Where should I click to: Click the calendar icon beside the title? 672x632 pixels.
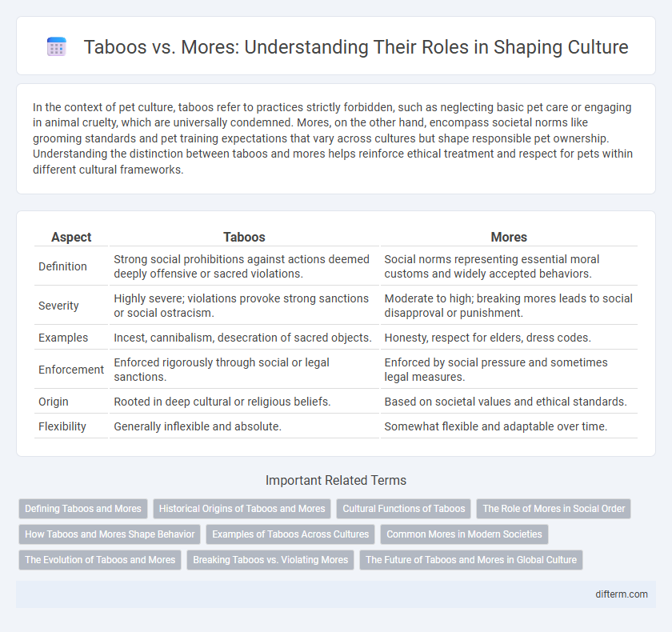[x=56, y=46]
